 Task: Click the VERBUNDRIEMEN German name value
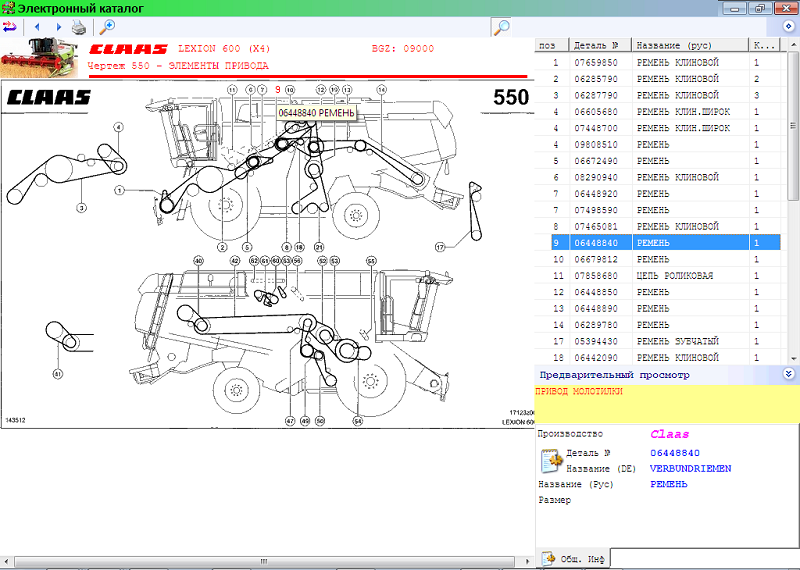tap(690, 468)
